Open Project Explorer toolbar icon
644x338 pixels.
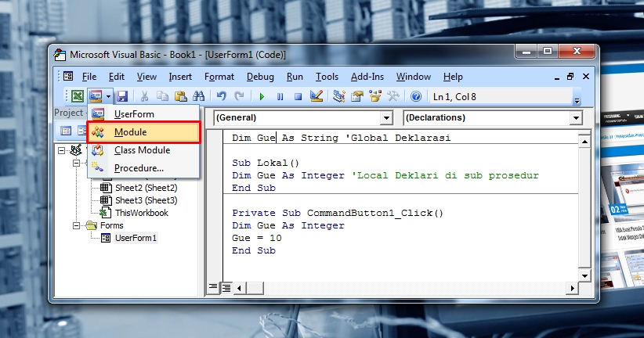(338, 96)
